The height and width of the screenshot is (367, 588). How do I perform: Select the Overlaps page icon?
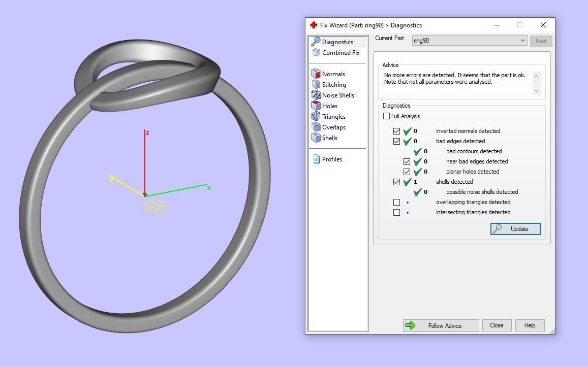(333, 127)
